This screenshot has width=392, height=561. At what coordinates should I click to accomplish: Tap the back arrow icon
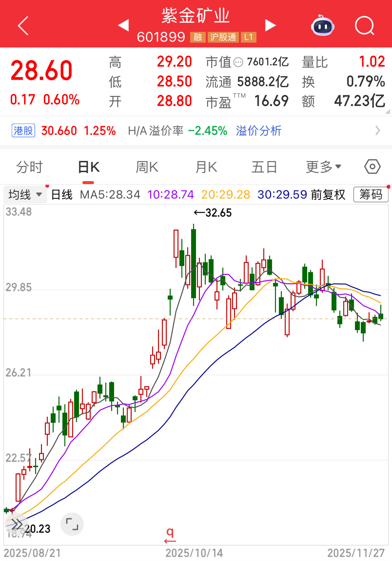click(23, 26)
